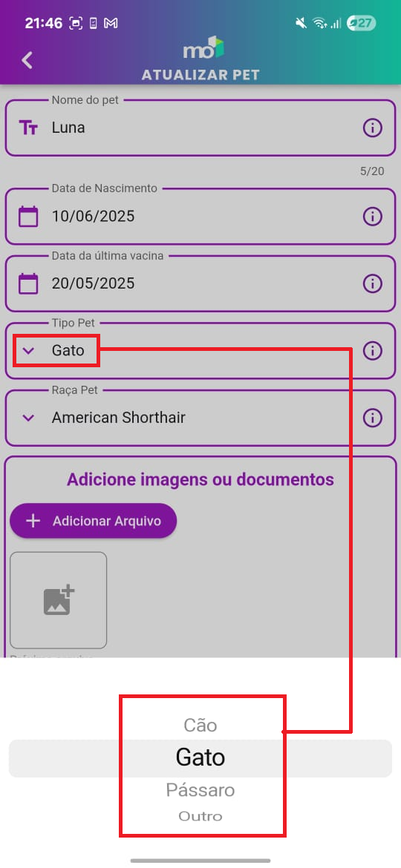The height and width of the screenshot is (868, 401).
Task: Click calendar icon in Data de Nascimento
Action: 28,216
